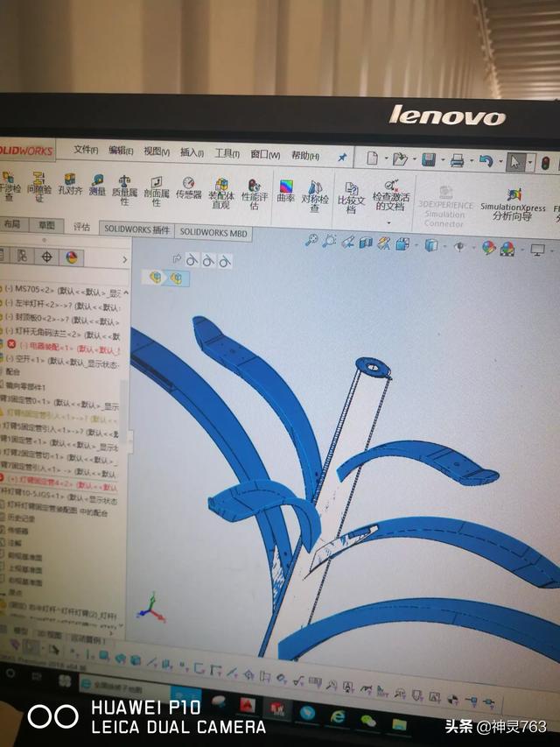Screen dimensions: 560x747
Task: Switch to SOLIDWORKS 插件 tab
Action: [x=136, y=229]
